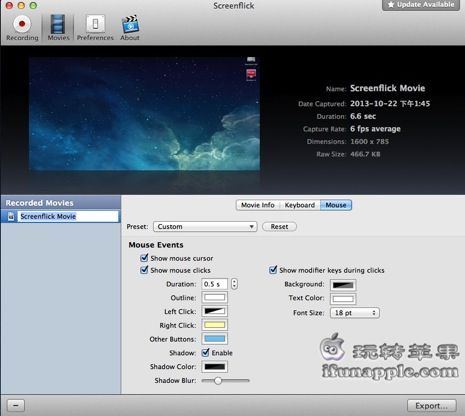This screenshot has width=465, height=416.
Task: Click the 6 fps average value
Action: coord(375,129)
